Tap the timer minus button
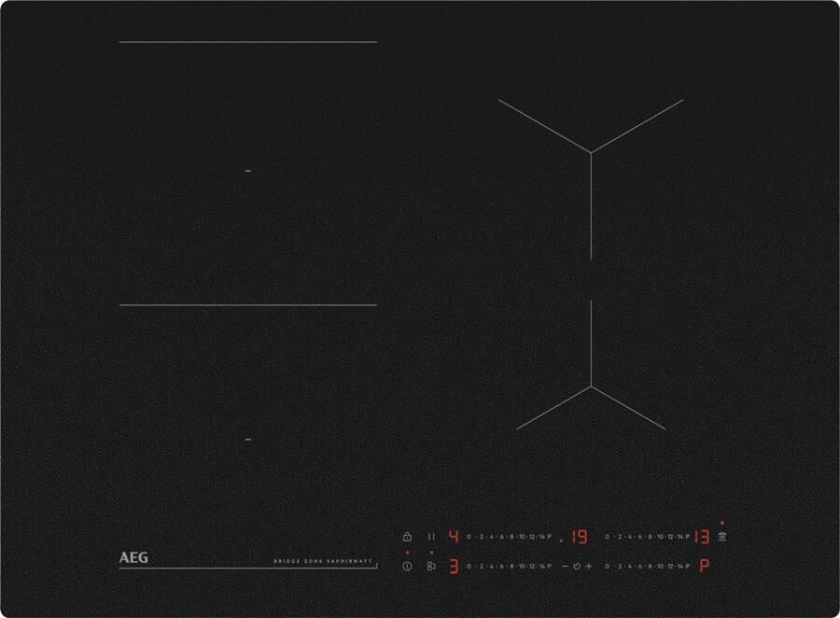 pos(565,567)
